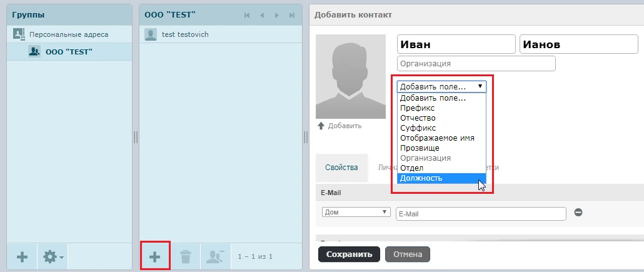Viewport: 644px width, 272px height.
Task: Click the add group plus icon
Action: pyautogui.click(x=22, y=256)
